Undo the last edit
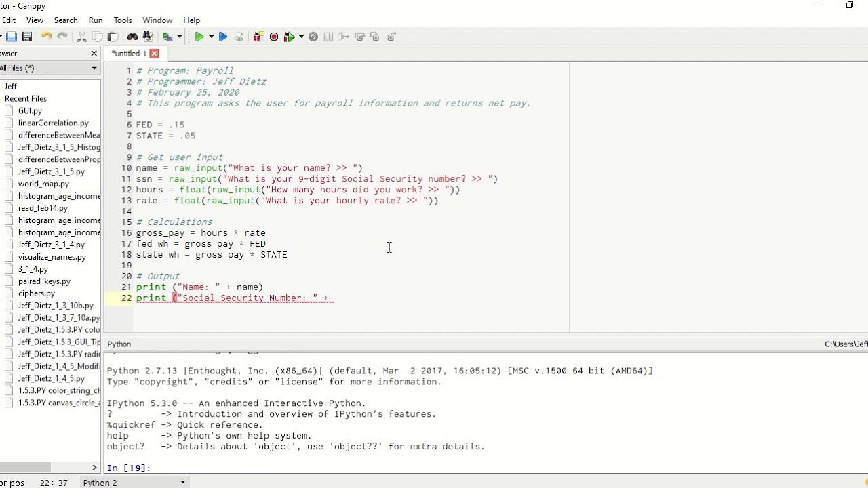Viewport: 868px width, 488px height. point(47,37)
